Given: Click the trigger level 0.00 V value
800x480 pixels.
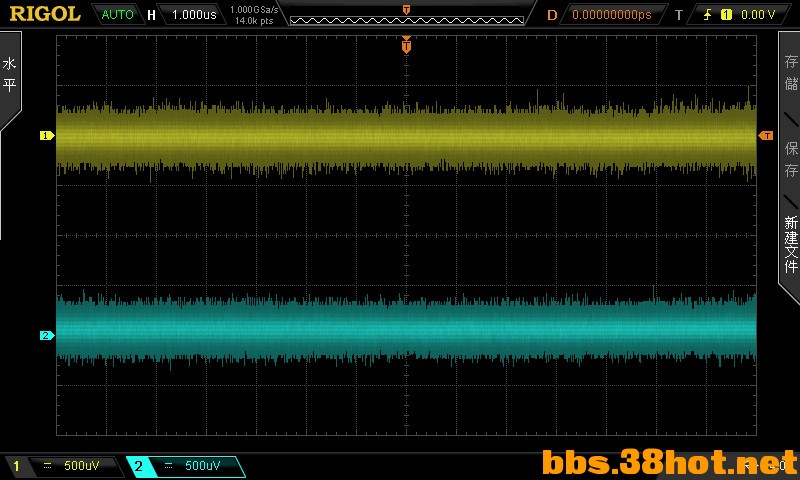Looking at the screenshot, I should pos(758,15).
